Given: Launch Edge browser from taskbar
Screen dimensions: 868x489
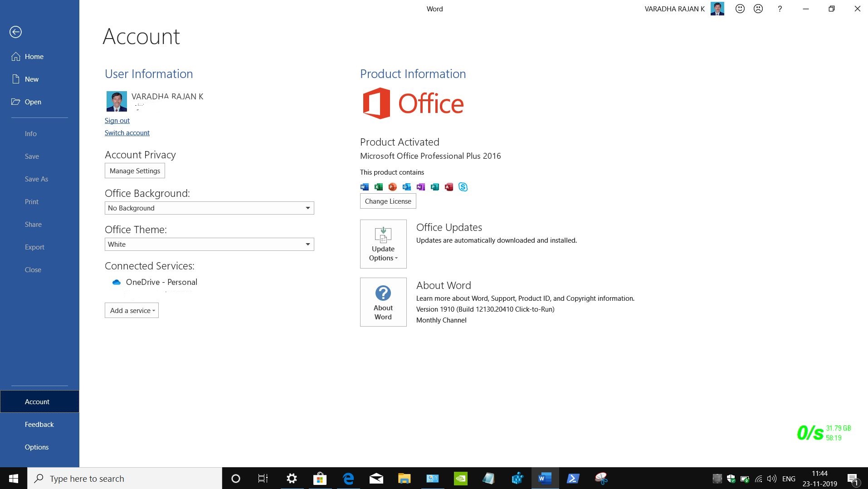Looking at the screenshot, I should click(348, 479).
